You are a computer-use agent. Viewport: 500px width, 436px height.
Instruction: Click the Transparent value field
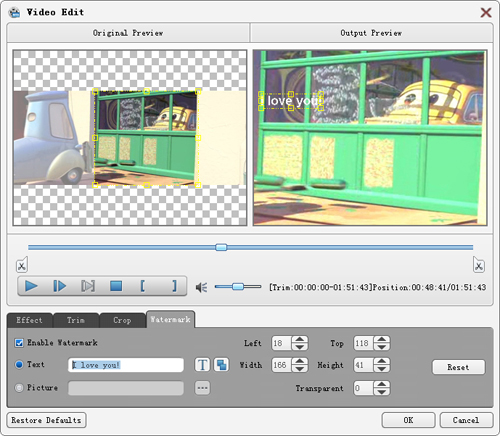tap(364, 388)
